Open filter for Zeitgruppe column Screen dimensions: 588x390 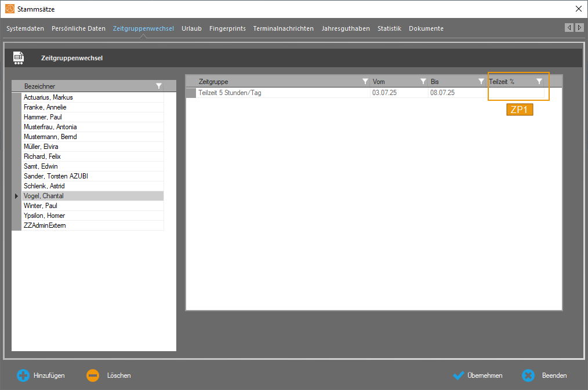pos(365,82)
